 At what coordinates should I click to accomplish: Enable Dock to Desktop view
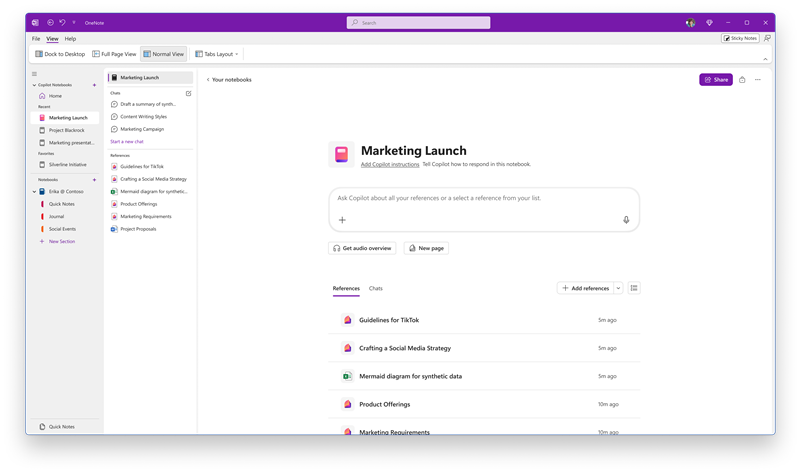[60, 54]
